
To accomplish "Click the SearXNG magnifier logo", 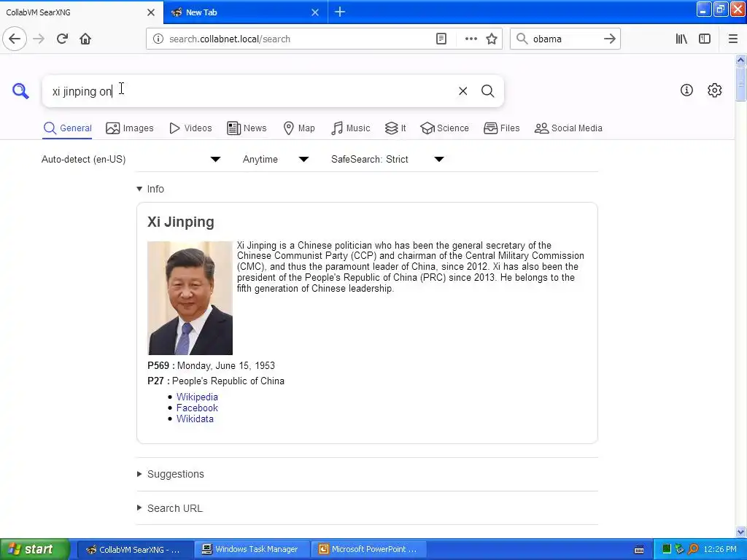I will pyautogui.click(x=20, y=90).
